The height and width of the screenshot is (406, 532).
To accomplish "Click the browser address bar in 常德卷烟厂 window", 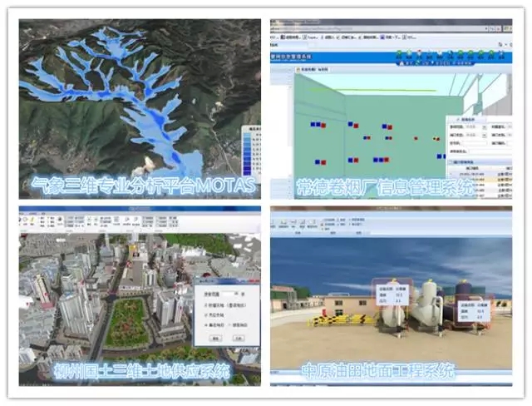I will point(378,29).
